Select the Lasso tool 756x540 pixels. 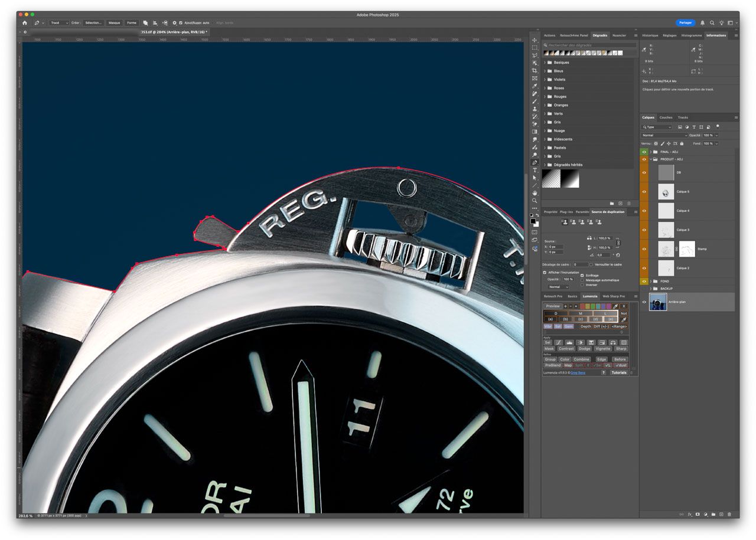click(x=535, y=55)
